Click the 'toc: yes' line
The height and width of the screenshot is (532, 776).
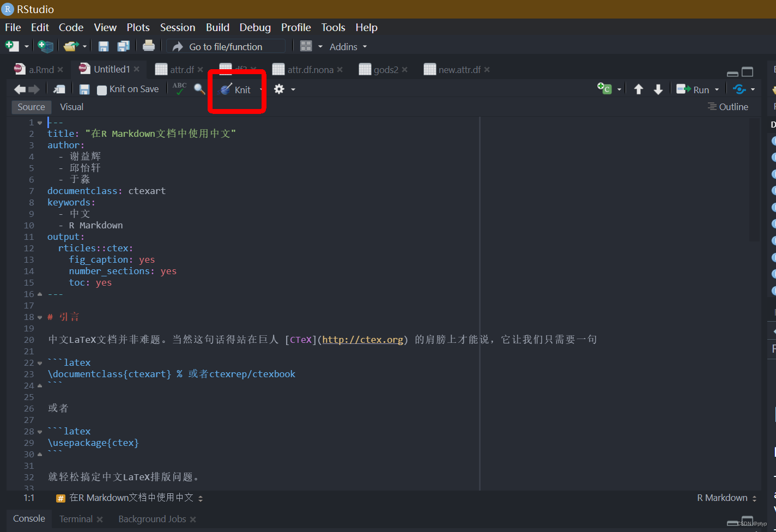[90, 282]
